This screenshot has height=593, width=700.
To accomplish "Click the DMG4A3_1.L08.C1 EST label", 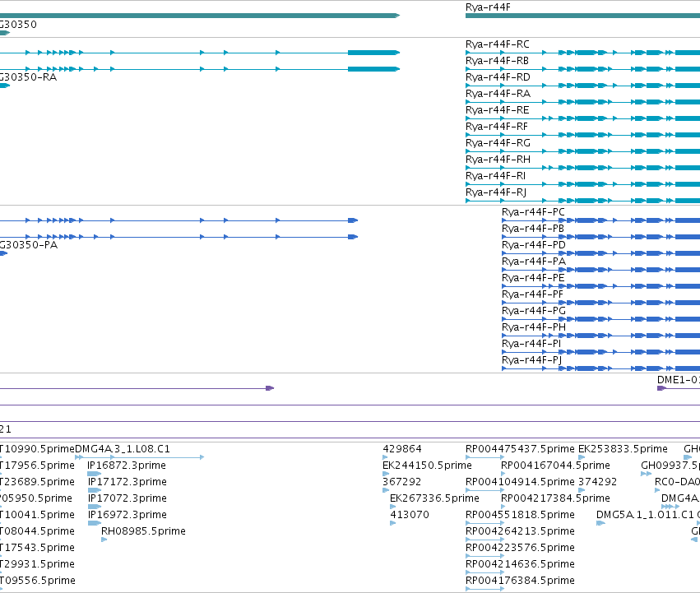I will (x=123, y=449).
